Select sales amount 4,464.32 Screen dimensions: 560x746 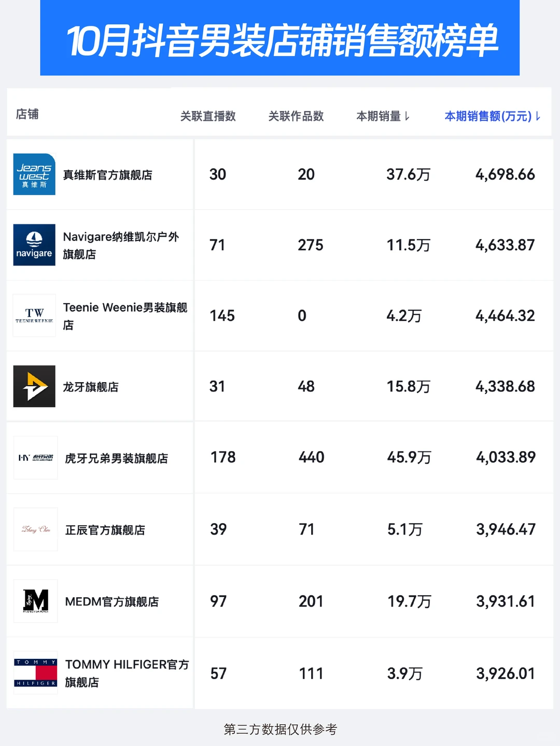pyautogui.click(x=505, y=316)
